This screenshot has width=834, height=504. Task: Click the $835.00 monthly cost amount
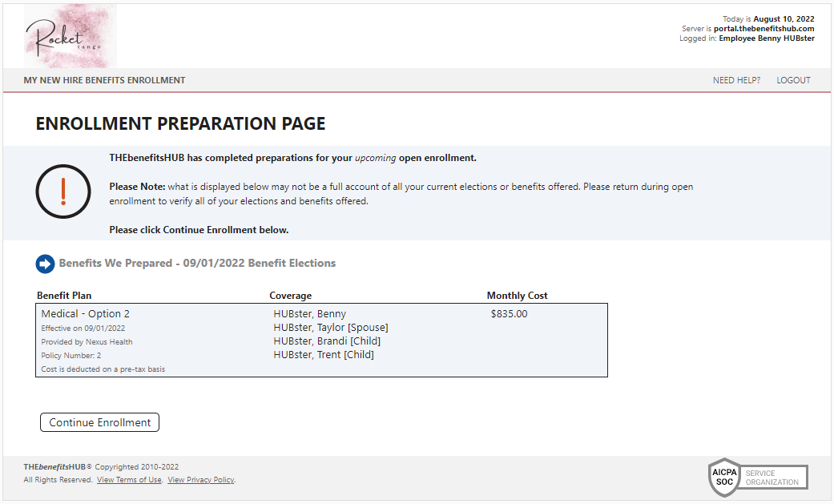509,314
